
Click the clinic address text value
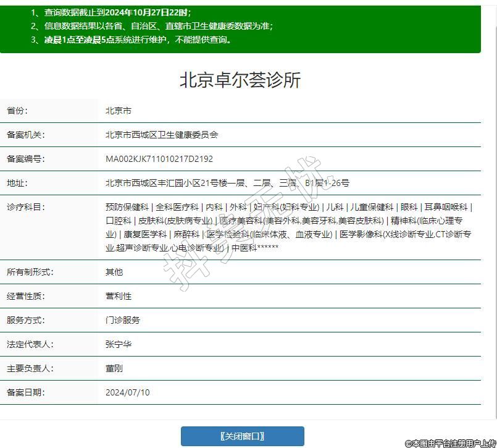227,183
